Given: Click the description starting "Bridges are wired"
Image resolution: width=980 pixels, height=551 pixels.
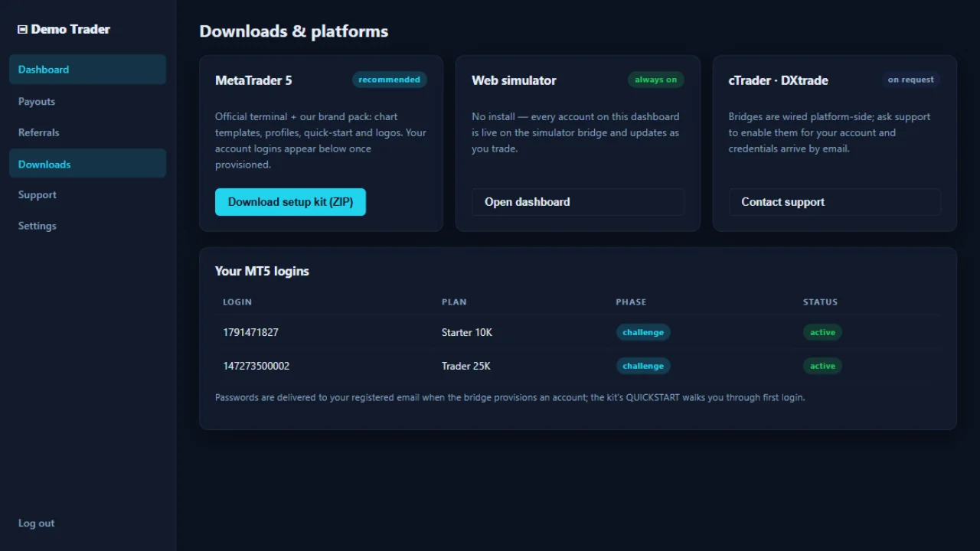Looking at the screenshot, I should (x=829, y=132).
